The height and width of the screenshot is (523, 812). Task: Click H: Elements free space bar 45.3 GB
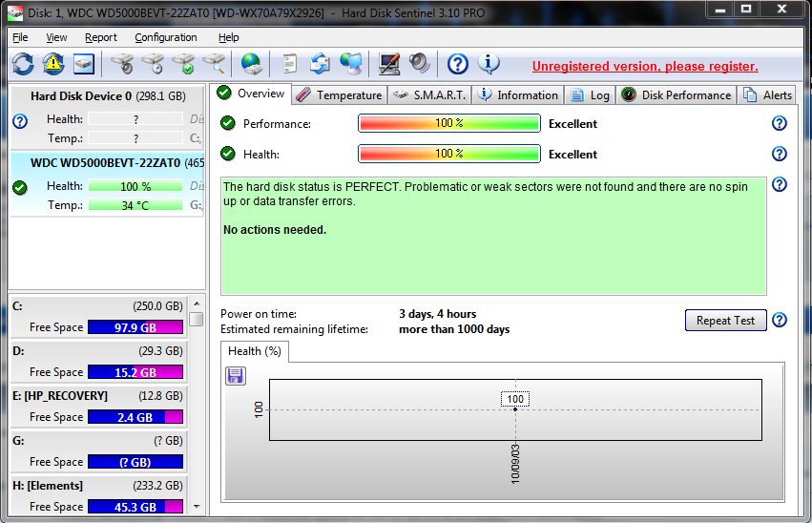pyautogui.click(x=135, y=507)
